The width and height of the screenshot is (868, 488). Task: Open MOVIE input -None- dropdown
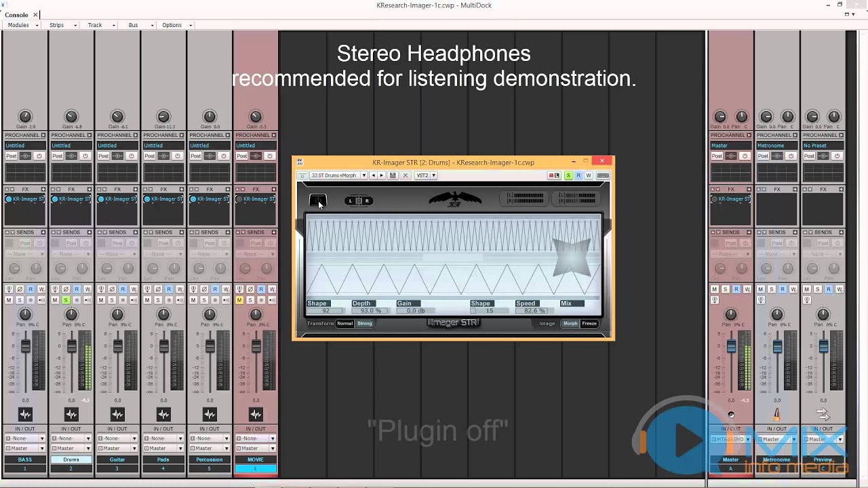tap(256, 439)
